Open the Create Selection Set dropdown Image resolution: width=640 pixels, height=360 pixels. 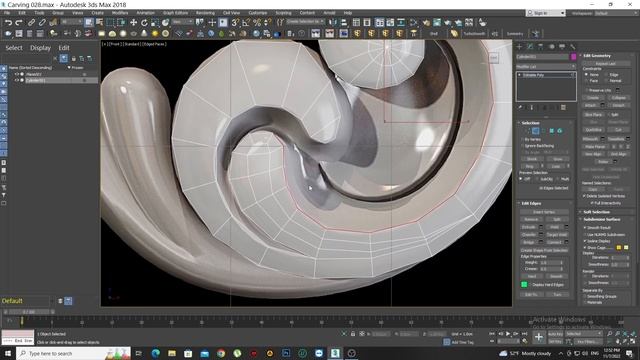click(x=305, y=21)
